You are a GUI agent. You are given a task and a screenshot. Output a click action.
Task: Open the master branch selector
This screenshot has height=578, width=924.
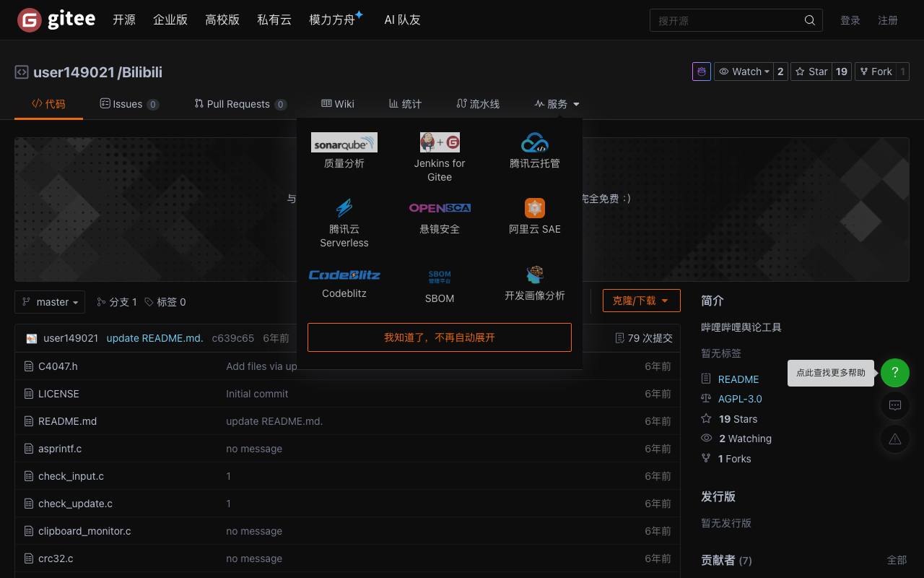tap(50, 302)
